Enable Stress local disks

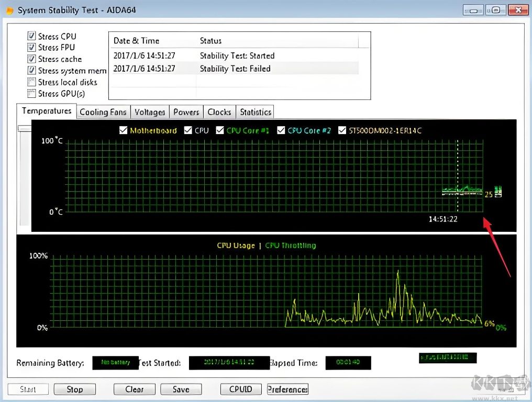[31, 82]
